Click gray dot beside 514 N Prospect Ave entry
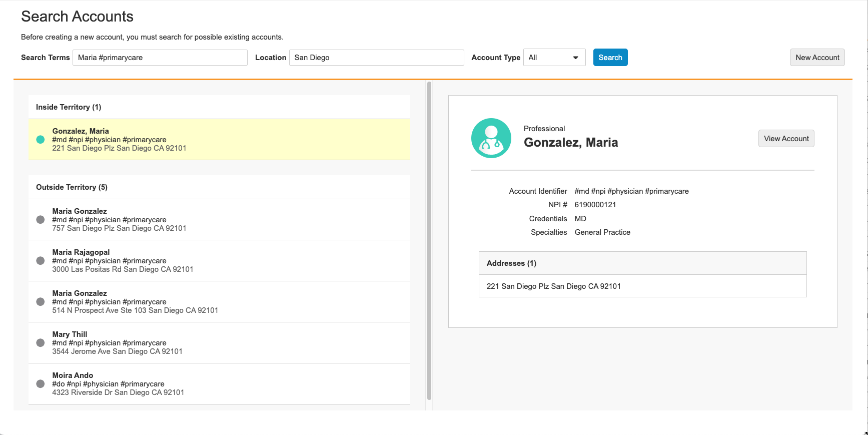 41,302
